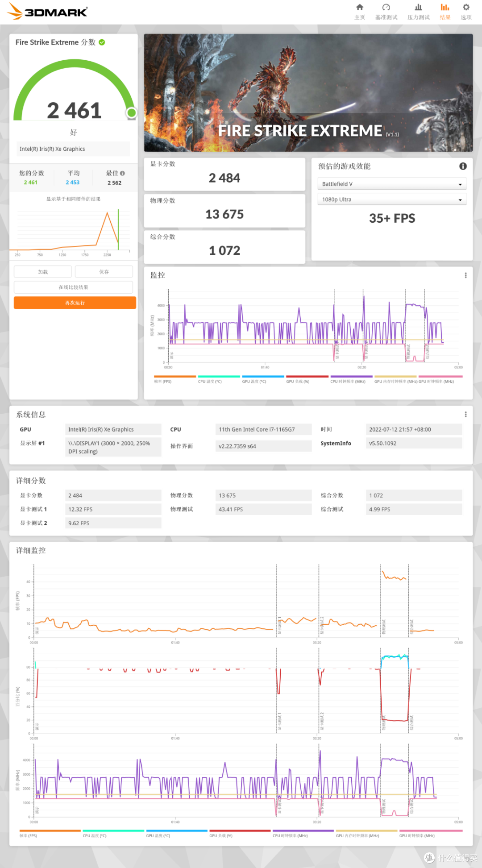This screenshot has width=482, height=868.
Task: Toggle the red GPU load legend in monitoring chart
Action: point(307,379)
